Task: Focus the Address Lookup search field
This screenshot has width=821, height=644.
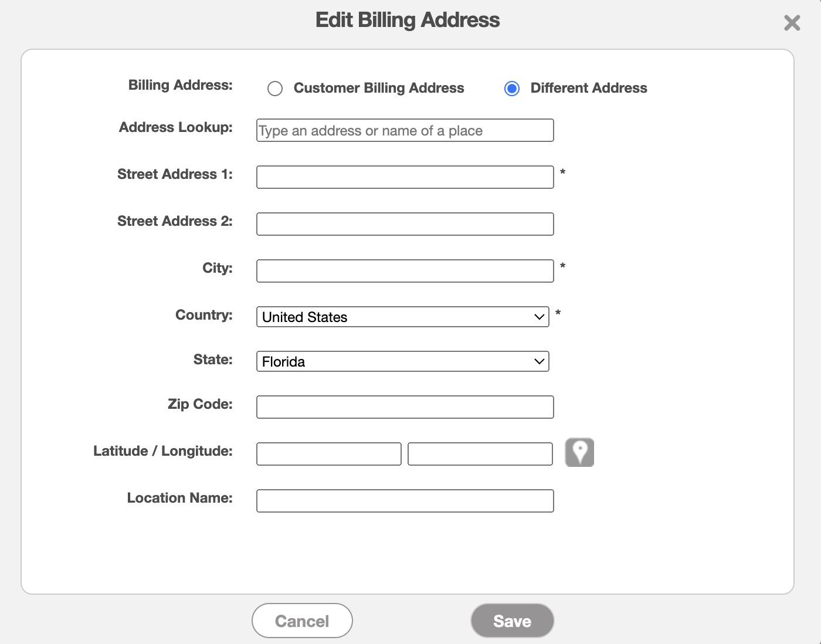Action: 405,130
